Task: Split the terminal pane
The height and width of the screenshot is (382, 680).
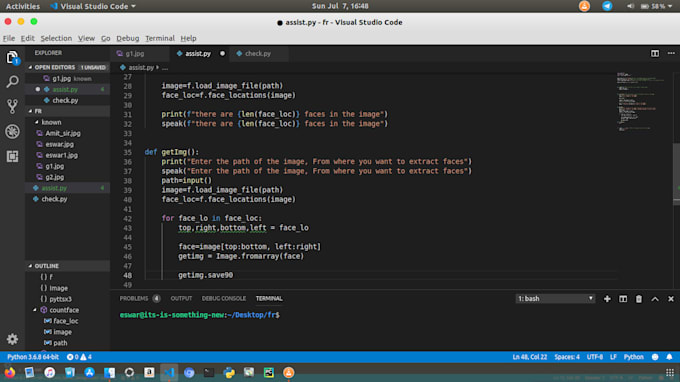Action: (x=623, y=299)
